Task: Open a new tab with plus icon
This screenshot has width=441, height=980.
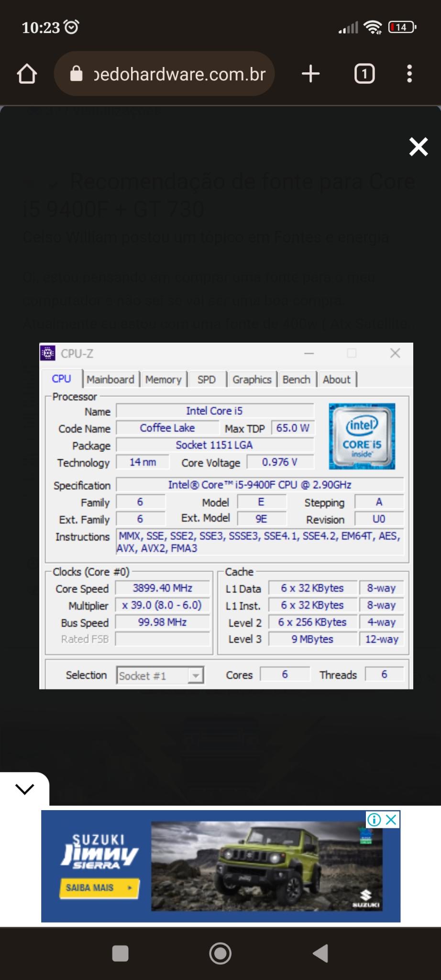Action: click(311, 74)
